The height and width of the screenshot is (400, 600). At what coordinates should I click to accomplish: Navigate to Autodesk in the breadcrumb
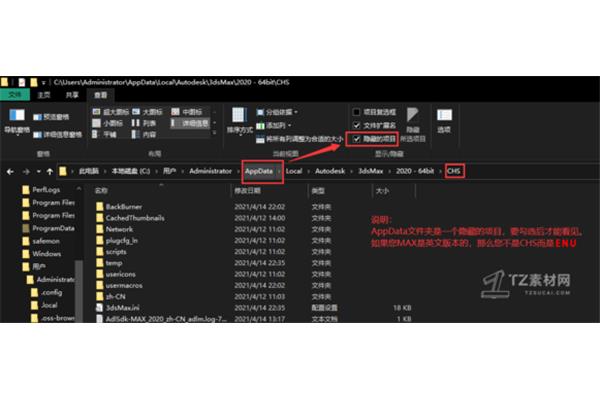[x=330, y=171]
